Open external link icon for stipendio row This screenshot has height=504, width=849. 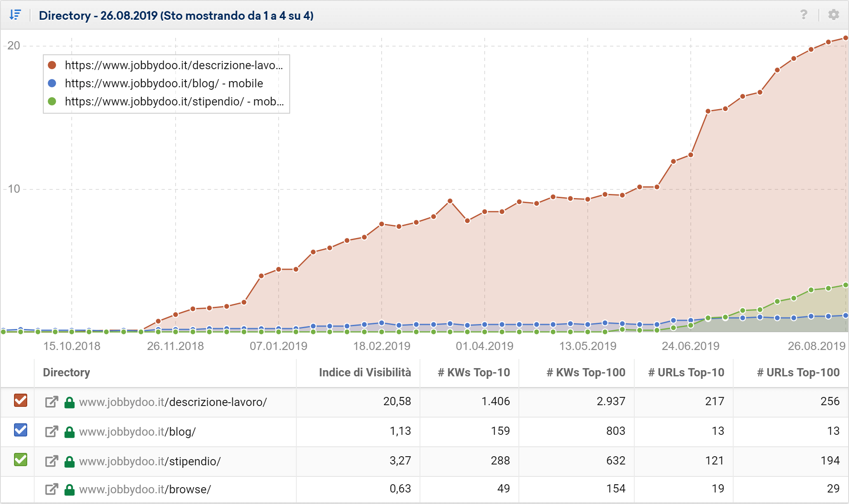52,461
